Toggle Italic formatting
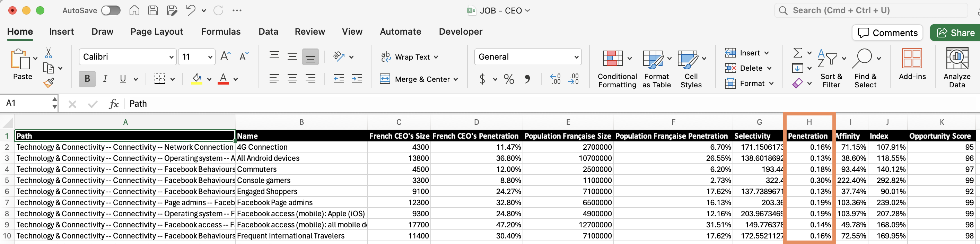This screenshot has width=980, height=244. (x=105, y=79)
